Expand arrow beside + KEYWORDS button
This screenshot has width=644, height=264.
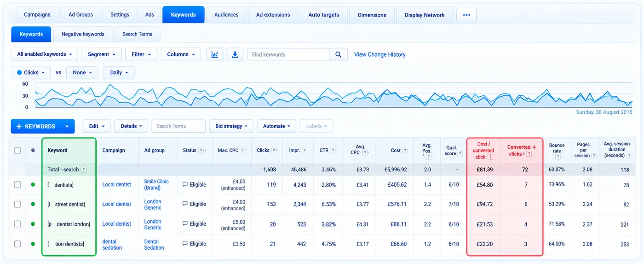click(68, 126)
